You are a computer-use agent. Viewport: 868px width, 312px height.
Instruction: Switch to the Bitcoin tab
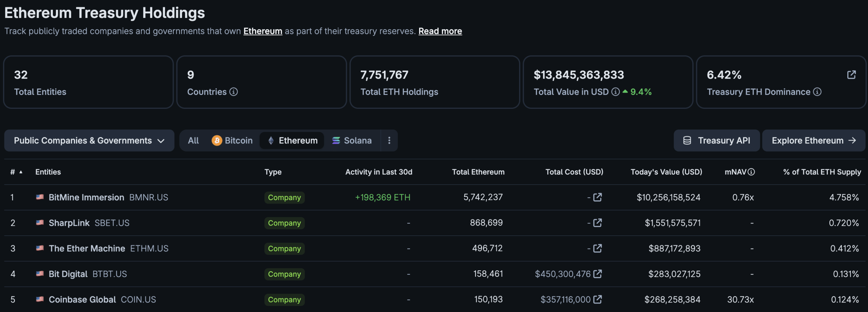click(232, 140)
